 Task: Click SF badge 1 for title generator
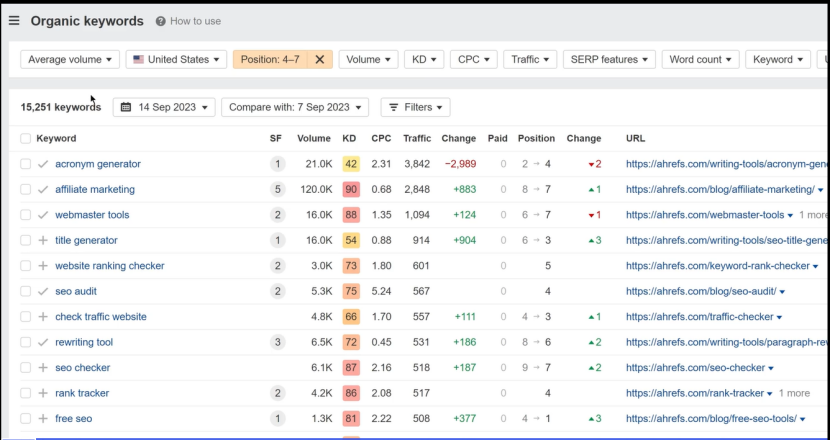click(x=277, y=240)
